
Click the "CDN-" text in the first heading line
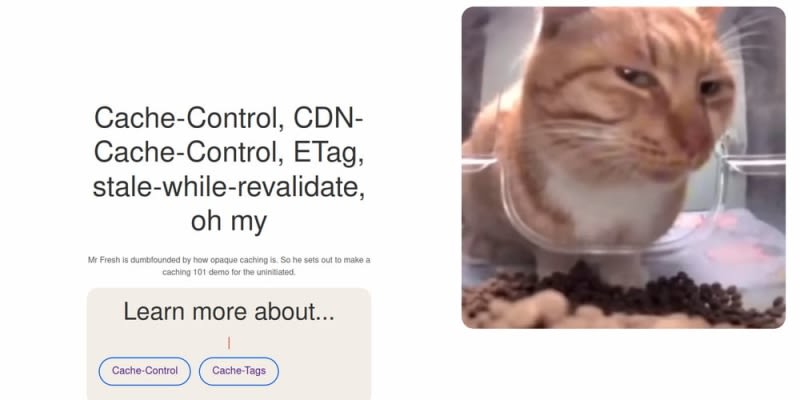pos(328,118)
